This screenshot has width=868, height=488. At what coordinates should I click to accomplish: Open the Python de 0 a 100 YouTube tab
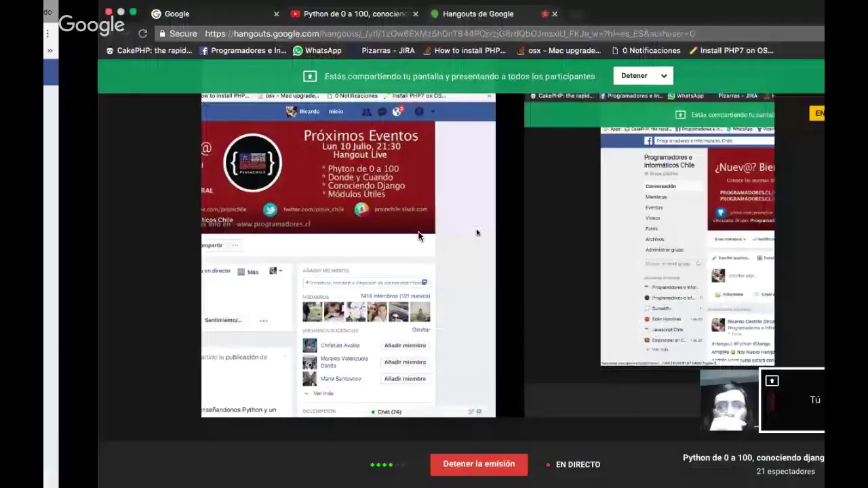point(354,14)
